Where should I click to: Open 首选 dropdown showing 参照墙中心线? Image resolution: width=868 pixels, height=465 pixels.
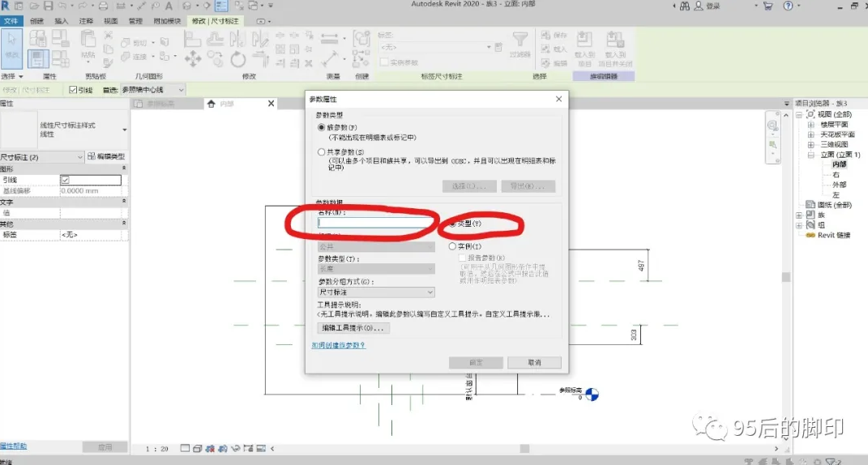tap(152, 90)
